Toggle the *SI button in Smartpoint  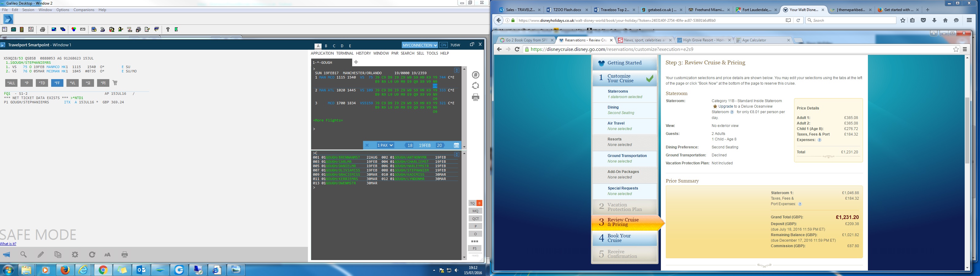coord(88,83)
